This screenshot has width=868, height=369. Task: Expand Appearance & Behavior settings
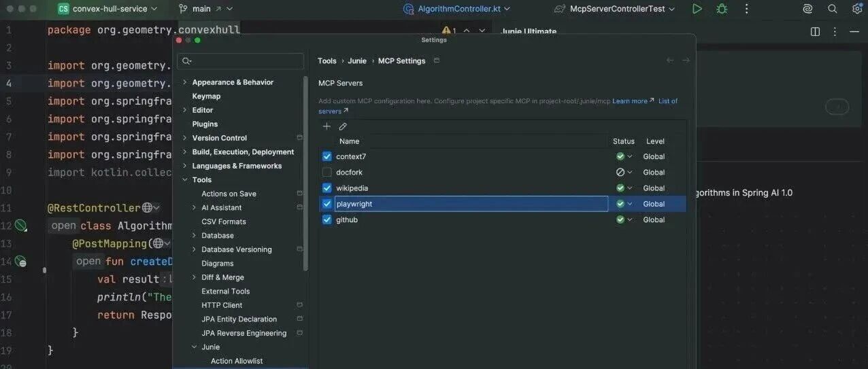(x=184, y=82)
